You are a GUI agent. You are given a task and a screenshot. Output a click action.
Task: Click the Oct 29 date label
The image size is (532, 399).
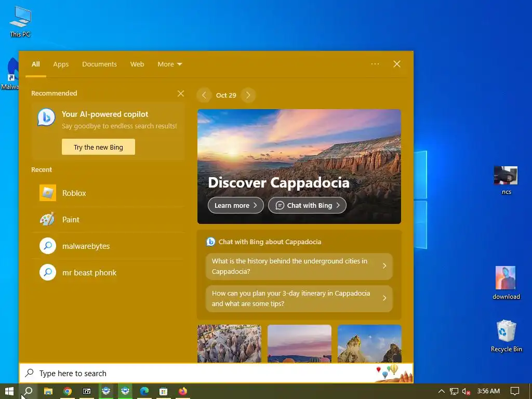226,96
